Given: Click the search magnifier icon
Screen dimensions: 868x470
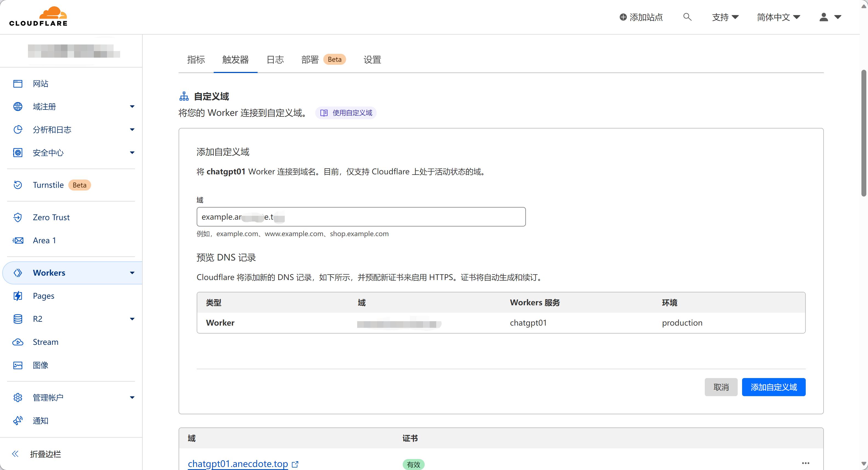Looking at the screenshot, I should pos(687,17).
